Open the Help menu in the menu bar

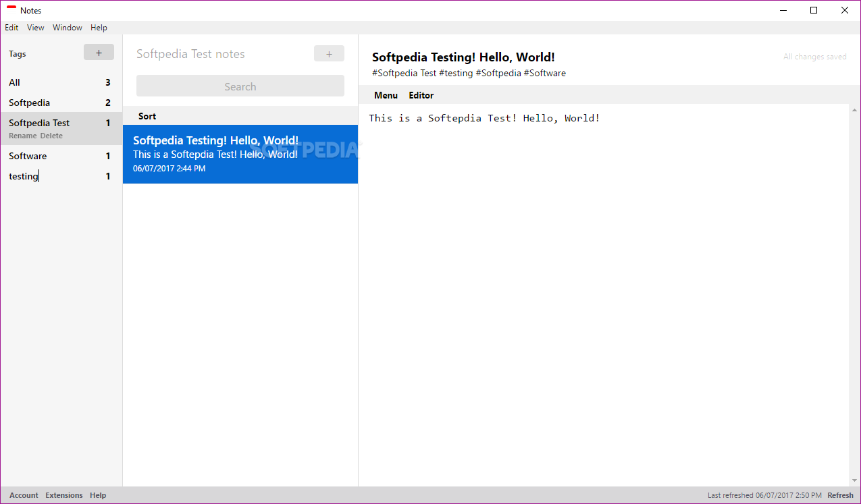(x=99, y=28)
